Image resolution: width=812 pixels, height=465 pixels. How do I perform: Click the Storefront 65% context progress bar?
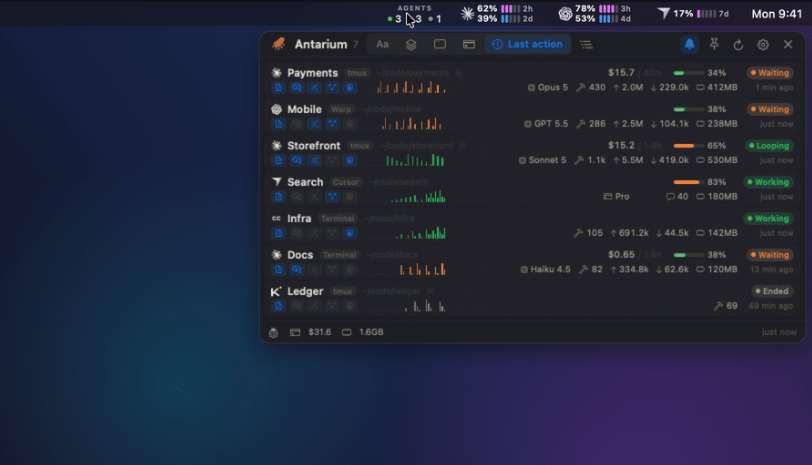coord(688,146)
